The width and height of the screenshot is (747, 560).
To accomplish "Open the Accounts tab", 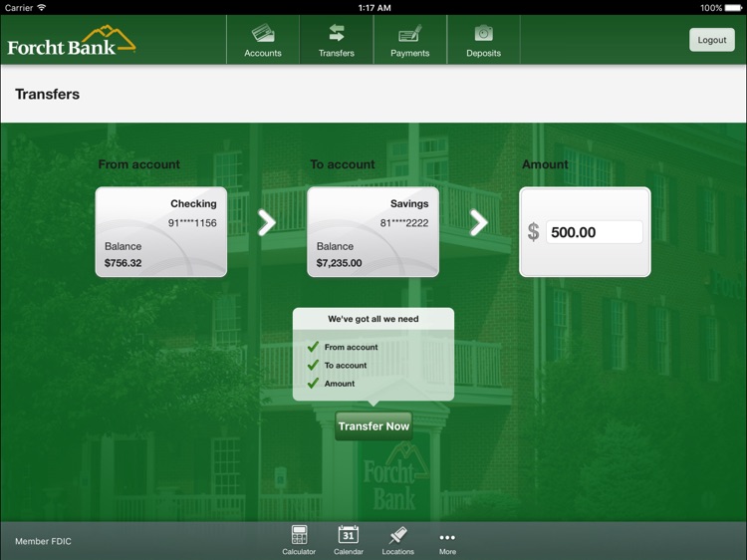I will 263,40.
